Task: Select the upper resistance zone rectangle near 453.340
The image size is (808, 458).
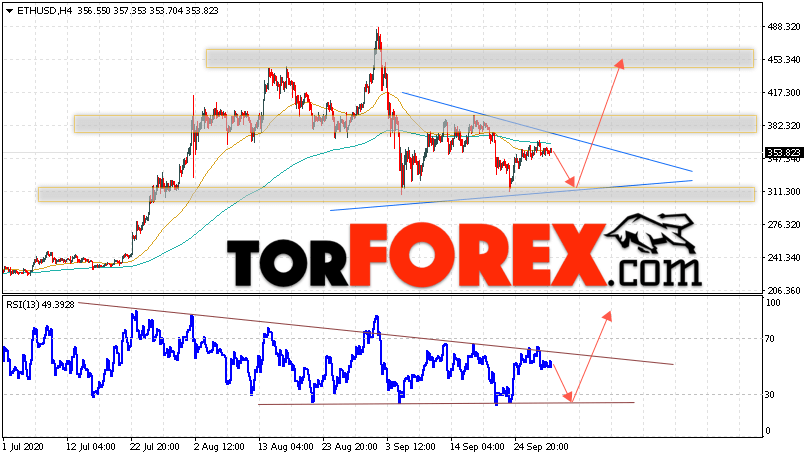Action: pos(480,58)
